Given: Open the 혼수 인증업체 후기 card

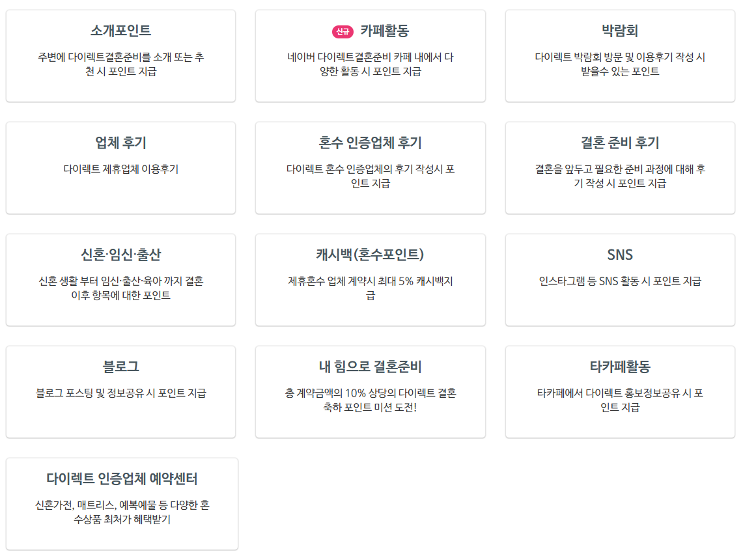Looking at the screenshot, I should point(371,166).
